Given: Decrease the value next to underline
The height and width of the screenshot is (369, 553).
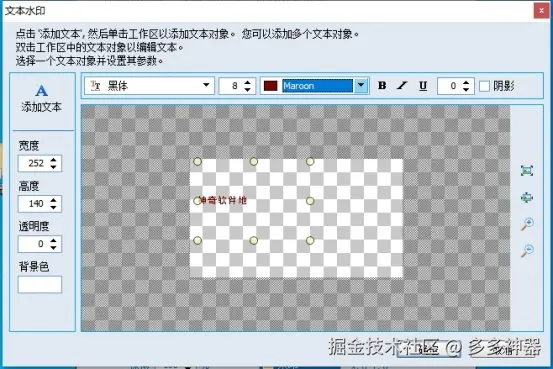Looking at the screenshot, I should (x=466, y=90).
